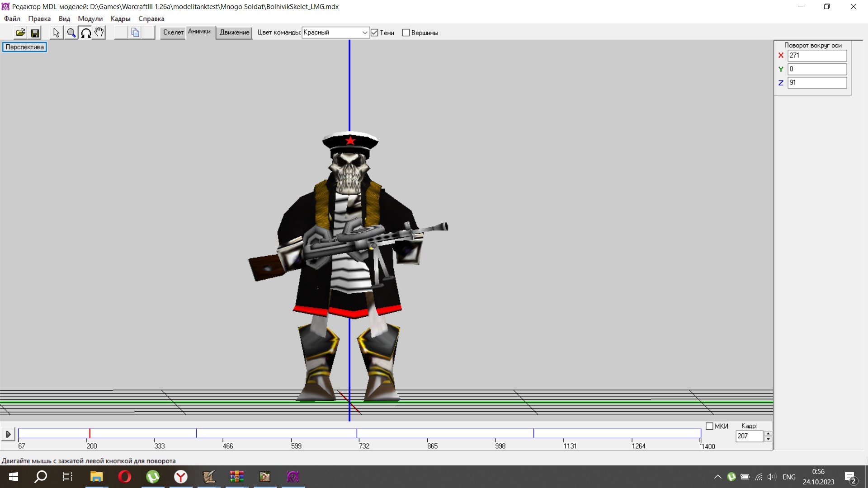This screenshot has height=488, width=868.
Task: Click the Перспектива view button
Action: tap(24, 47)
